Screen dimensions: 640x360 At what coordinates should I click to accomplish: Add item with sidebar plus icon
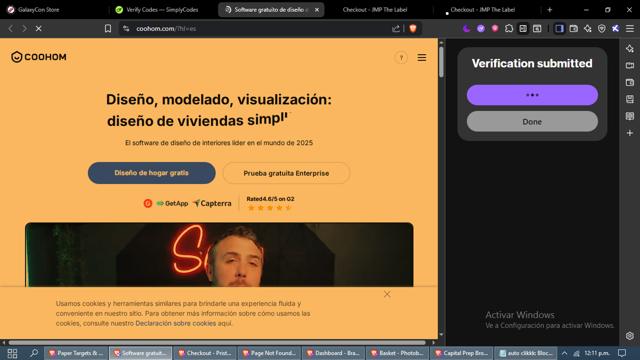(x=630, y=133)
